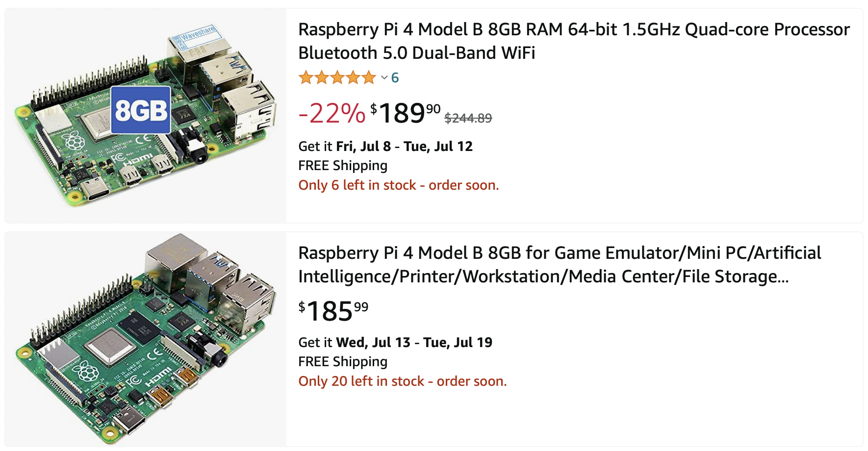Open the Raspberry Pi Game Emulator listing title
The image size is (868, 451).
[560, 265]
